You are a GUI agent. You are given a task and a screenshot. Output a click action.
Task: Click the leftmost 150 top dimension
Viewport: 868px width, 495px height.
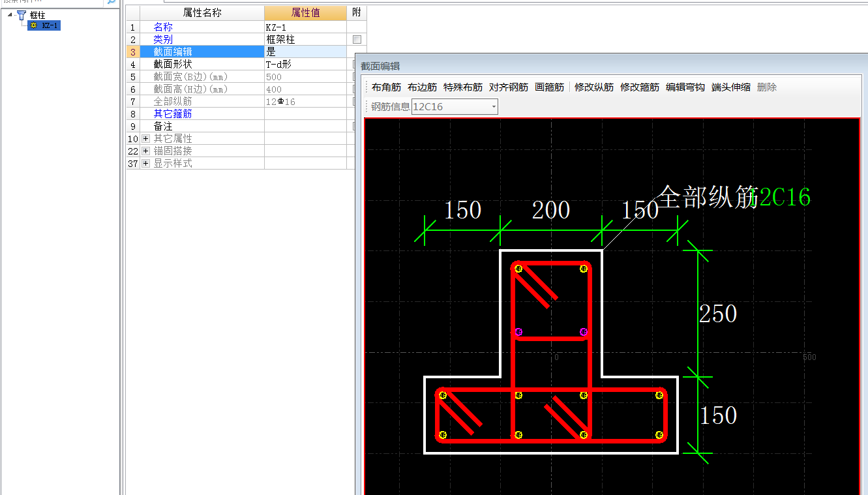(x=462, y=211)
